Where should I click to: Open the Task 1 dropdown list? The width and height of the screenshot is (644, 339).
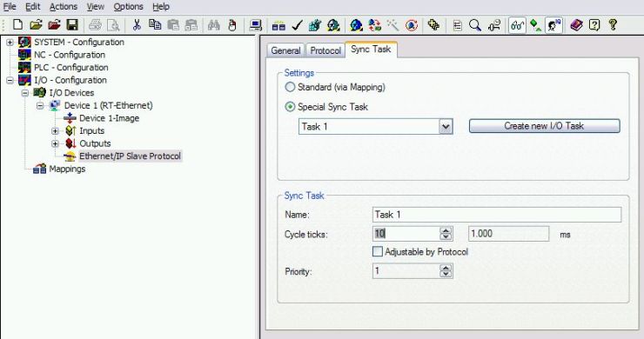click(446, 126)
